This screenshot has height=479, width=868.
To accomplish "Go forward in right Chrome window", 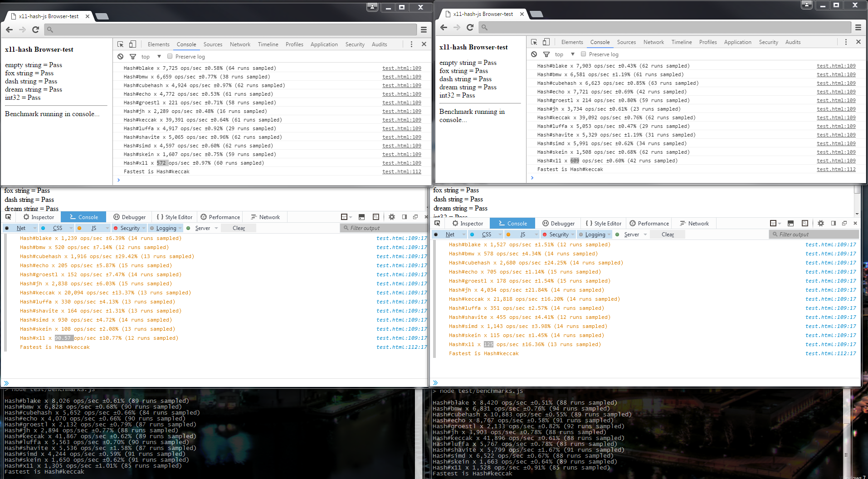I will [x=457, y=27].
